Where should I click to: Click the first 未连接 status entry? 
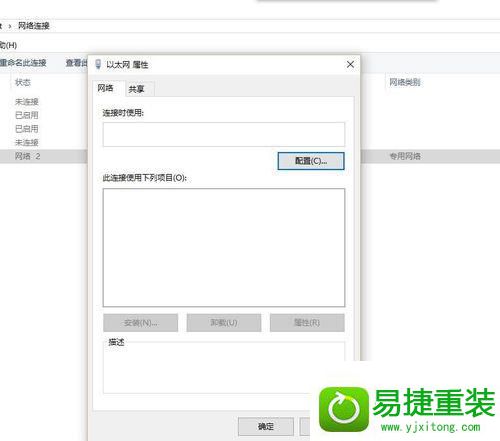pyautogui.click(x=27, y=102)
